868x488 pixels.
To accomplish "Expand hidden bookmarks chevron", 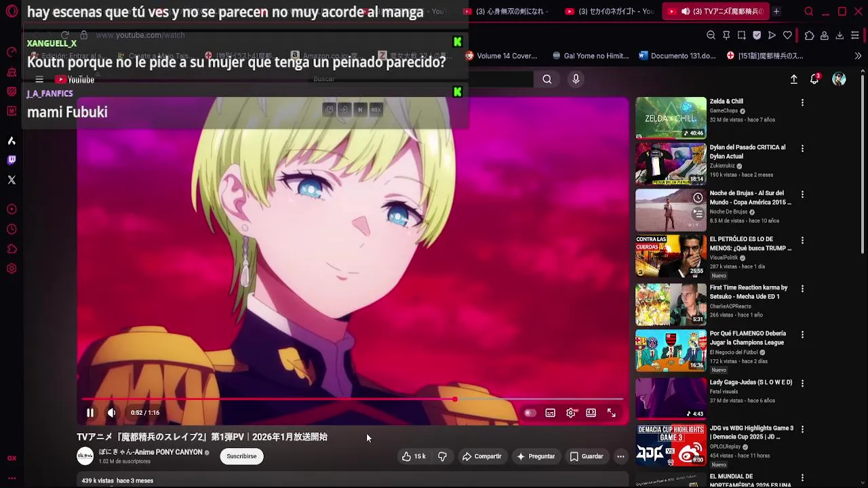I will coord(858,56).
